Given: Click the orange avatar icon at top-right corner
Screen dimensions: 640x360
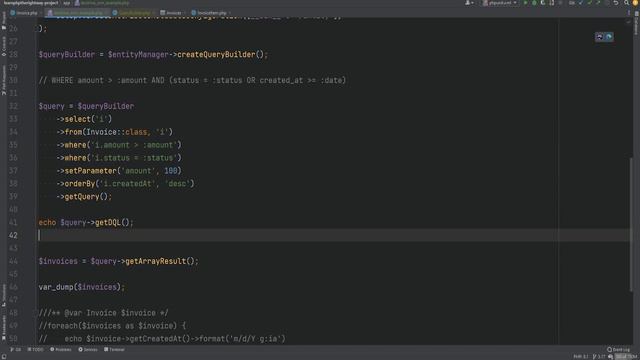Looking at the screenshot, I should pos(636,3).
